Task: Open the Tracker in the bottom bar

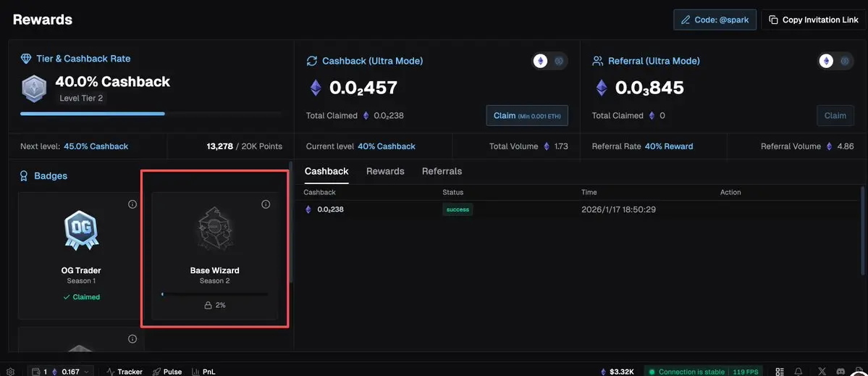Action: tap(124, 372)
